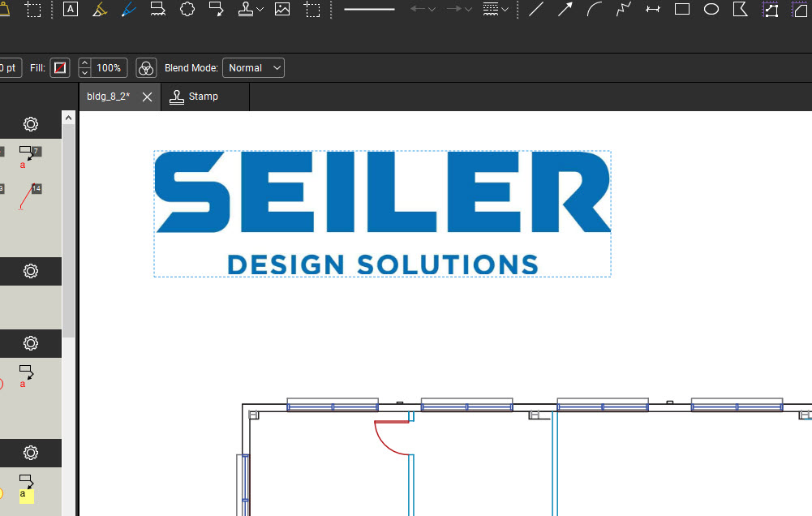Viewport: 812px width, 516px height.
Task: Select the Image insert tool
Action: click(282, 9)
